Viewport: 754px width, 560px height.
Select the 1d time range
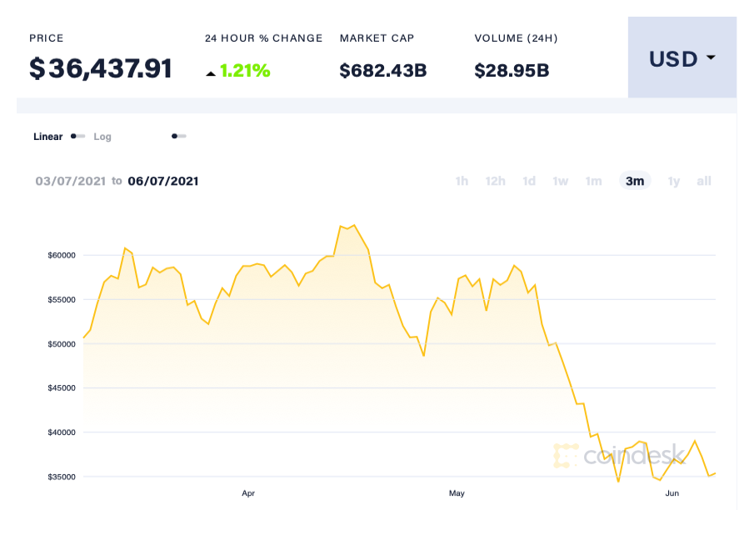point(528,181)
